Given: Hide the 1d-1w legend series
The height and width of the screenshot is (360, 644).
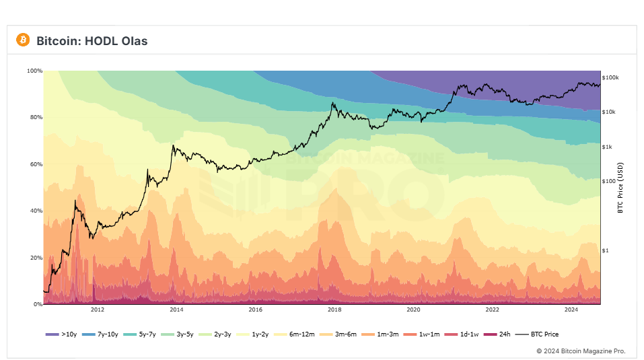Looking at the screenshot, I should tap(462, 334).
